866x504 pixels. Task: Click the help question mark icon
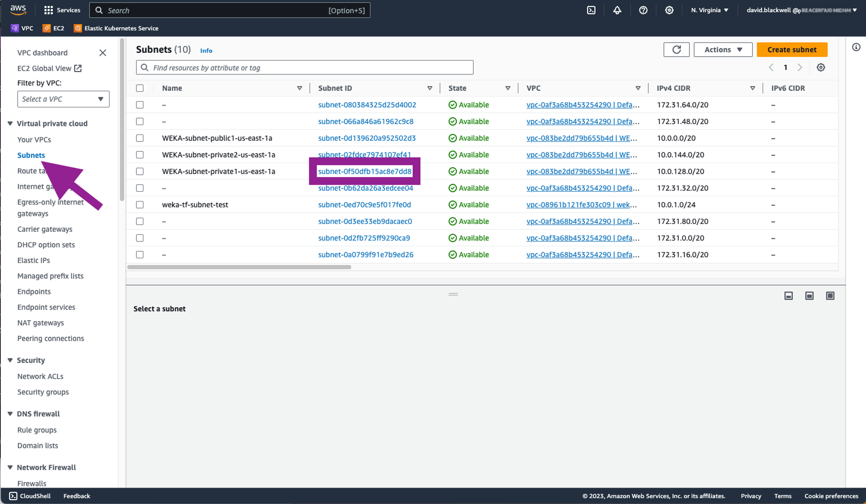tap(643, 10)
